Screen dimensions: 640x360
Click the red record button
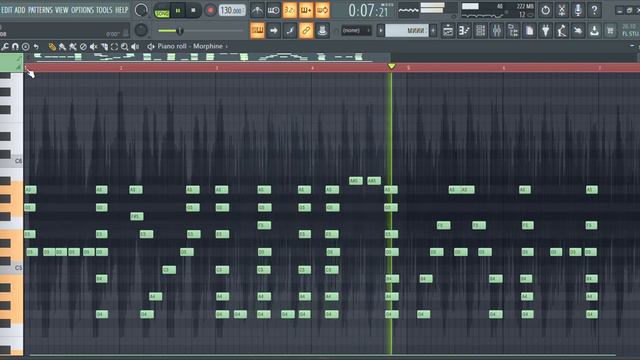(x=210, y=11)
